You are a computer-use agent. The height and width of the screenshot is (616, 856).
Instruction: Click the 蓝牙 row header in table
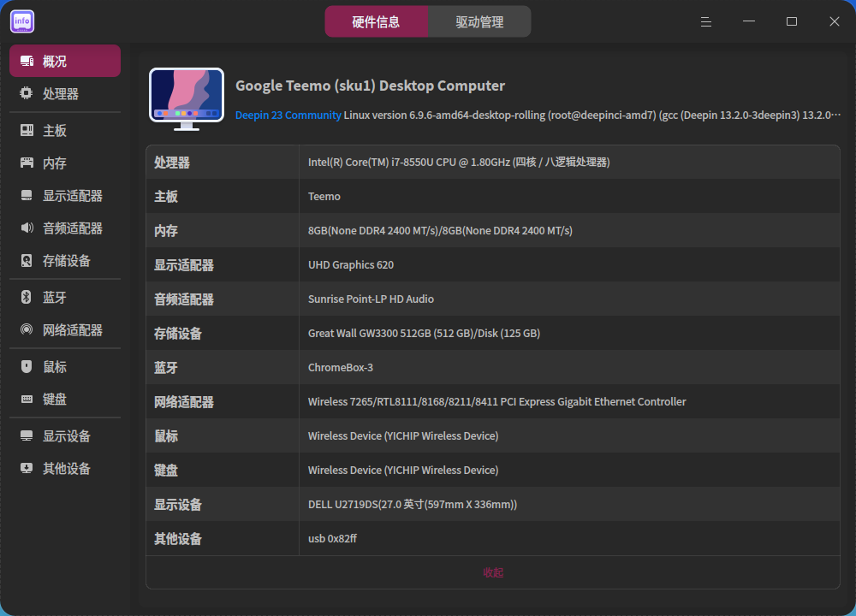(x=166, y=368)
